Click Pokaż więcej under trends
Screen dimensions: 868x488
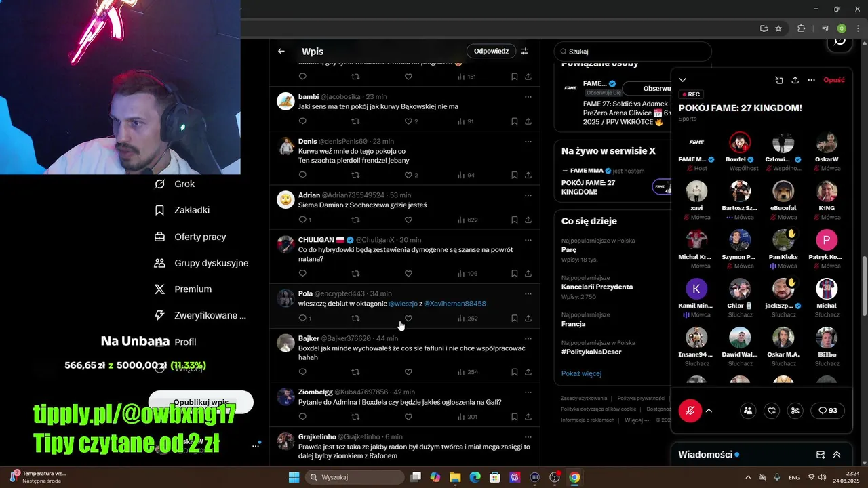pyautogui.click(x=581, y=373)
